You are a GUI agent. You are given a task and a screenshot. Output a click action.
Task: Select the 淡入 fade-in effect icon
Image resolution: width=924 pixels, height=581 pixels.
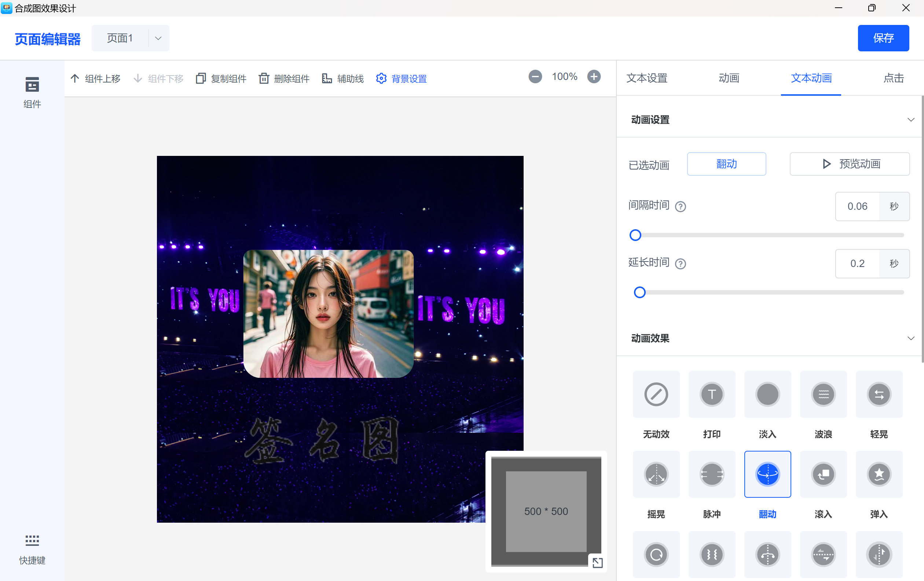pyautogui.click(x=767, y=394)
